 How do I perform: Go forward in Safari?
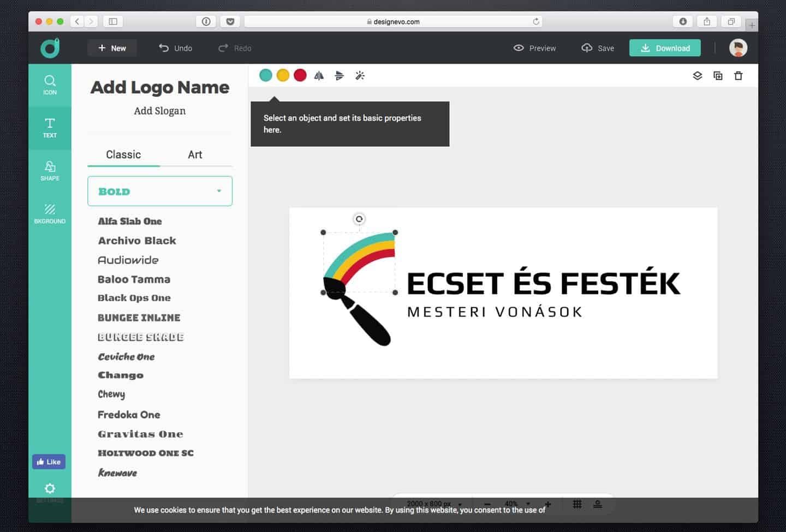[91, 21]
